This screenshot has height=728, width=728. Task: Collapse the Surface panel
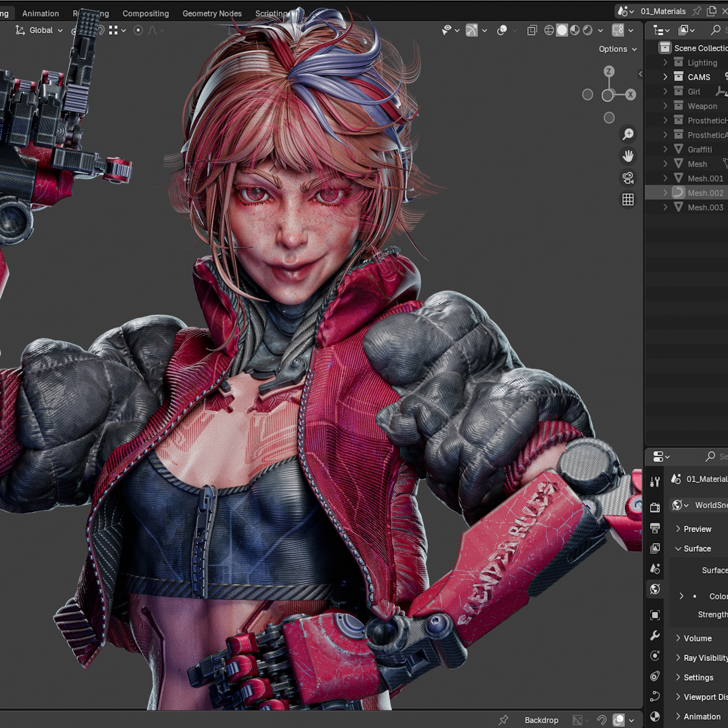678,549
